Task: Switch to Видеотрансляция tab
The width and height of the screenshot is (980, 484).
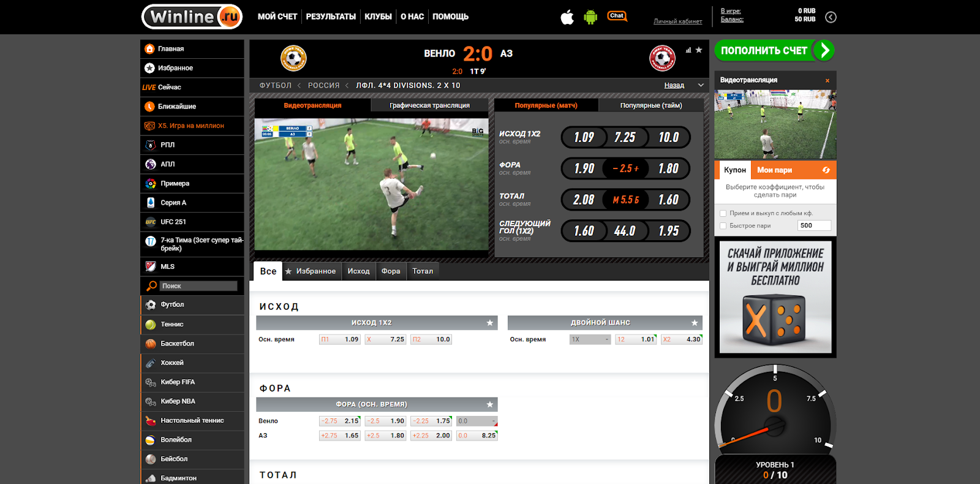Action: point(312,105)
